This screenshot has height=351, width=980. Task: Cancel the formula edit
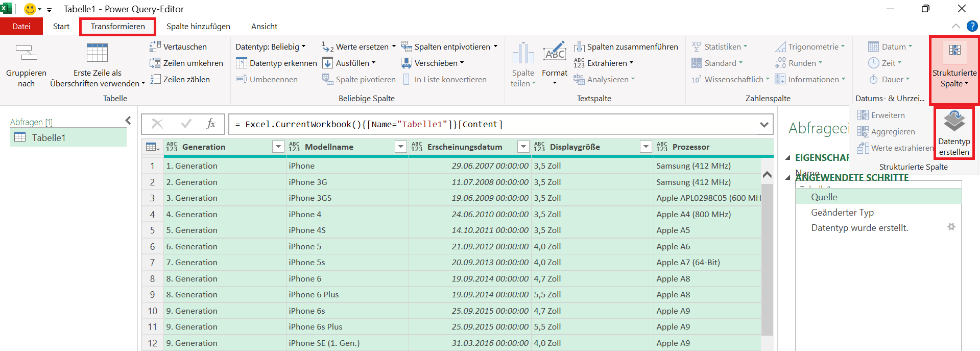click(x=157, y=124)
